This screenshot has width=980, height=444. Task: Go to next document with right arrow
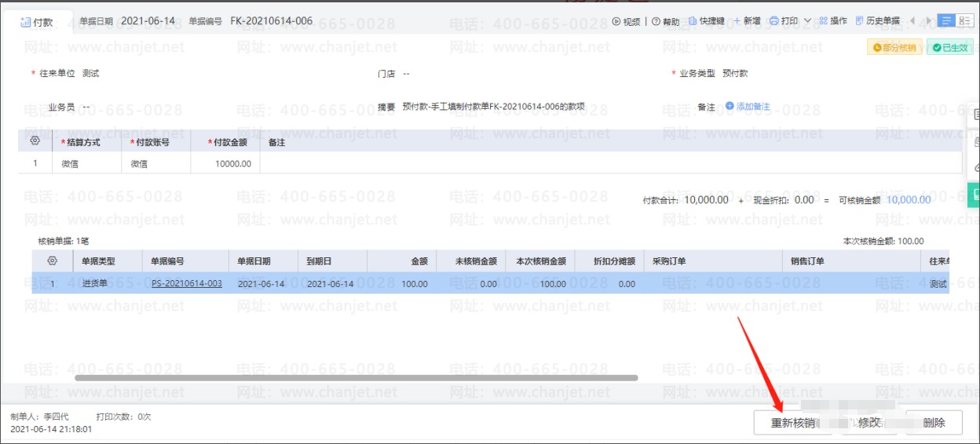point(929,21)
